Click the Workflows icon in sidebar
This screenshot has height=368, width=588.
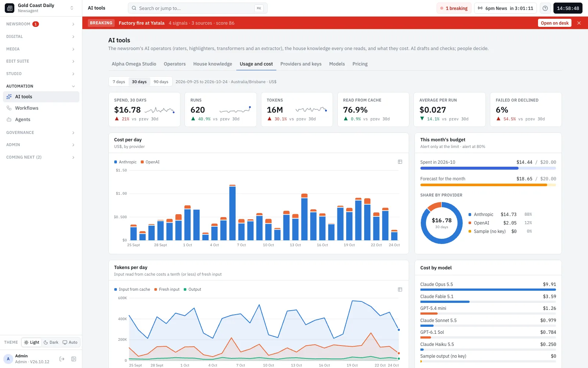click(9, 108)
